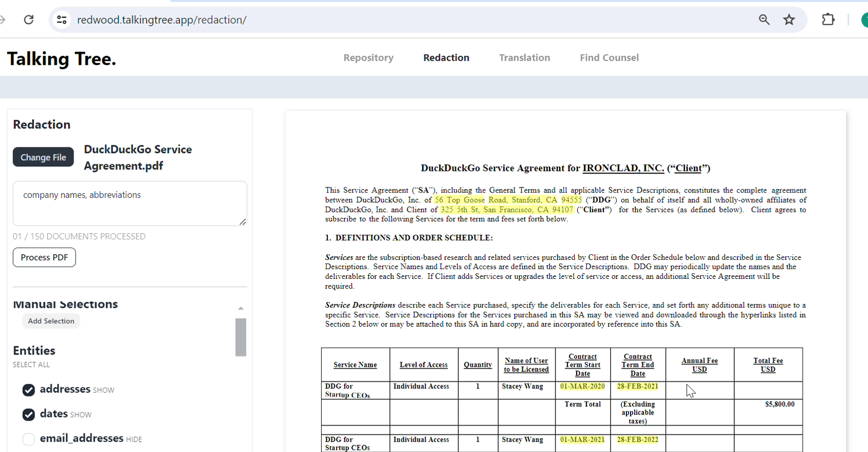Click the underlined IRONCLAD, INC. title text

(623, 168)
